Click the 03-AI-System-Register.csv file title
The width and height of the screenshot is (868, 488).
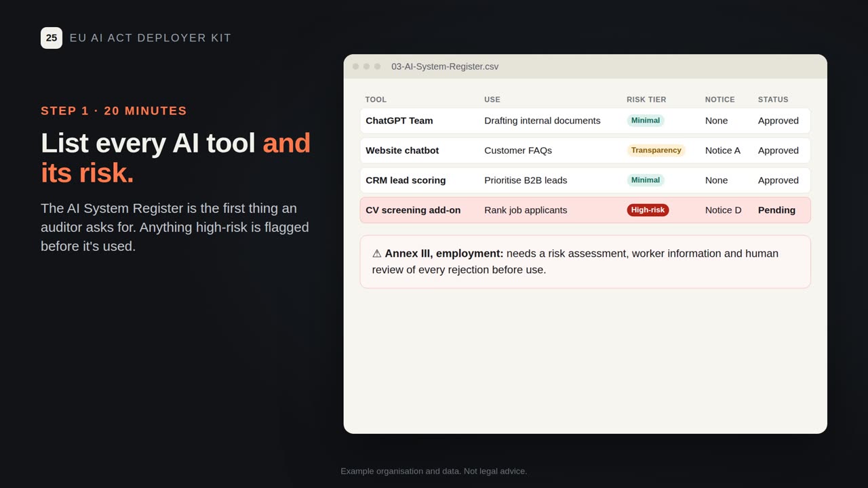tap(445, 66)
